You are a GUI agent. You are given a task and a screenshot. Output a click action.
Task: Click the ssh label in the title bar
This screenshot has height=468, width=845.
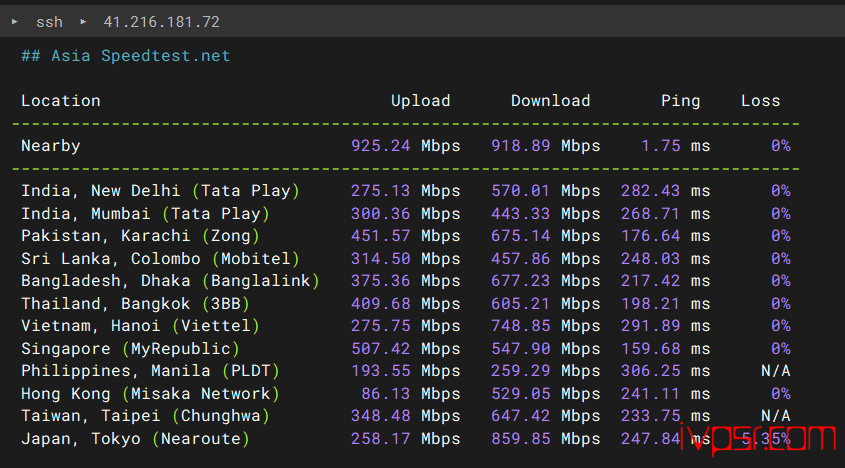(x=49, y=21)
